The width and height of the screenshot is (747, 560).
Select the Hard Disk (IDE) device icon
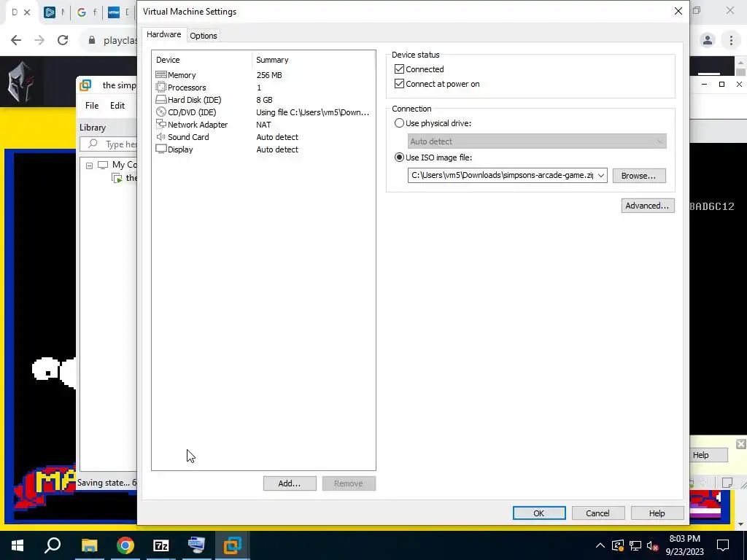(x=161, y=99)
